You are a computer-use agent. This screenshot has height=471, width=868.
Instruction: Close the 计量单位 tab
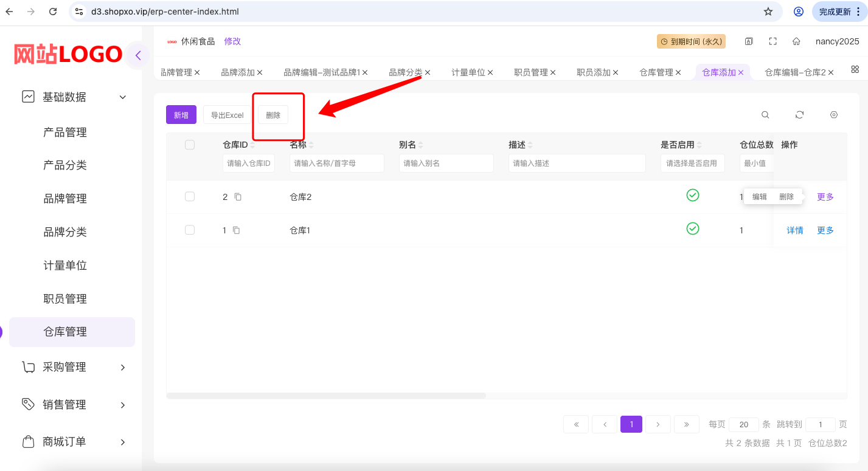tap(490, 72)
